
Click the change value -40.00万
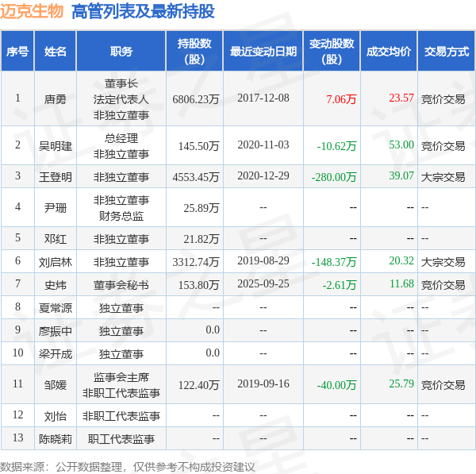click(x=336, y=385)
